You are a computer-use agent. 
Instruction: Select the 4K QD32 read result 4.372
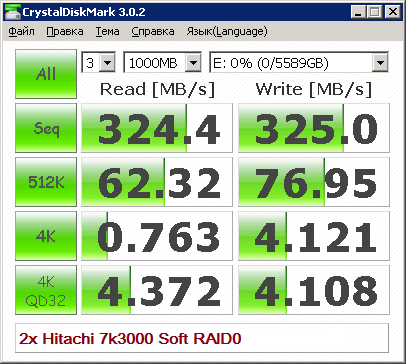[157, 290]
